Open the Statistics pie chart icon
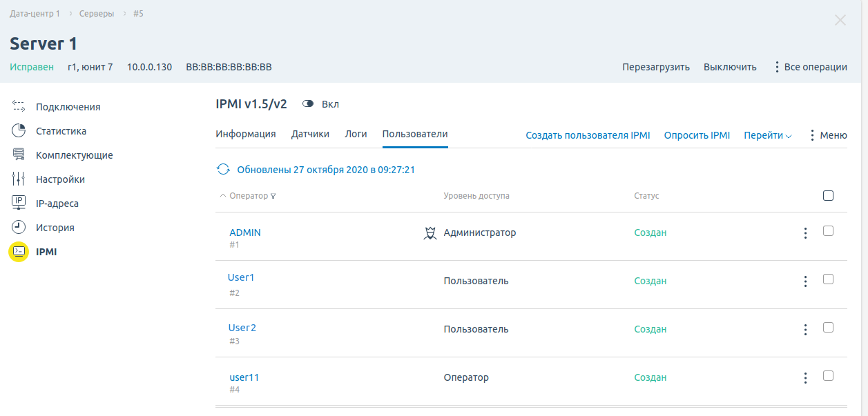 (x=19, y=130)
